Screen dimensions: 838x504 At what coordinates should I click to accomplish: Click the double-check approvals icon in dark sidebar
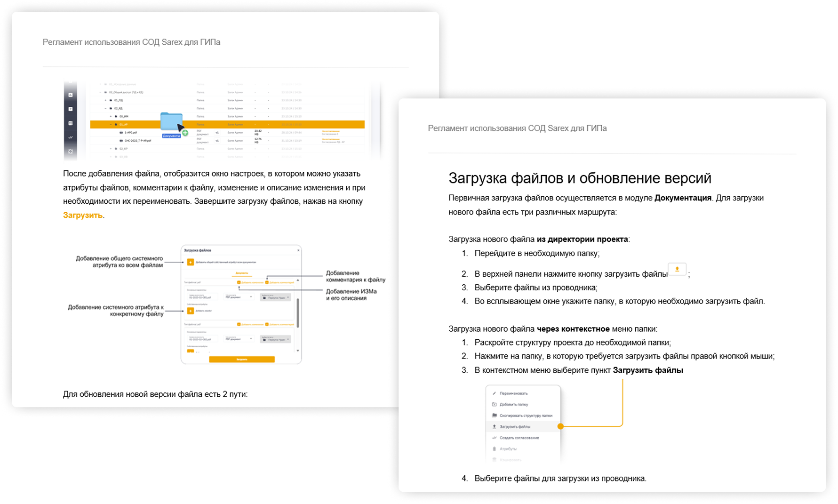click(71, 137)
